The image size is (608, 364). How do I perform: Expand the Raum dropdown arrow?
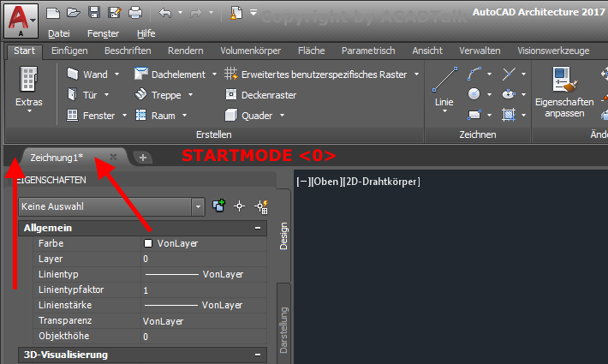tap(185, 115)
